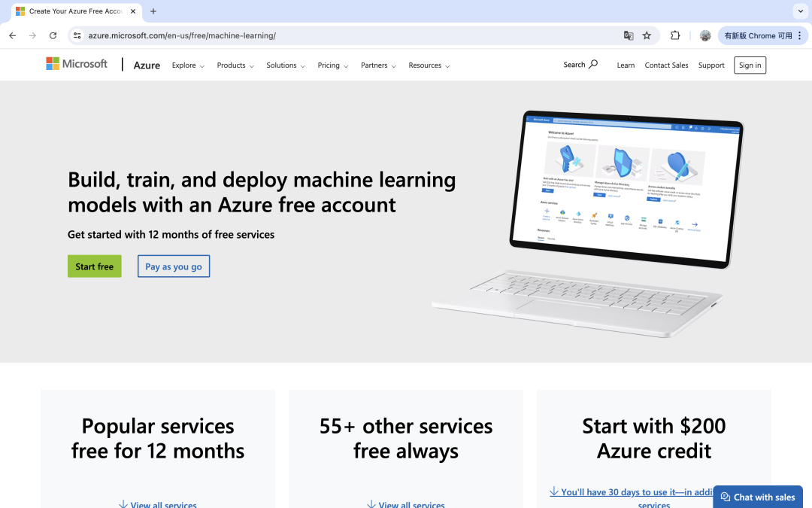The height and width of the screenshot is (508, 812).
Task: Expand the Partners menu
Action: pyautogui.click(x=378, y=65)
